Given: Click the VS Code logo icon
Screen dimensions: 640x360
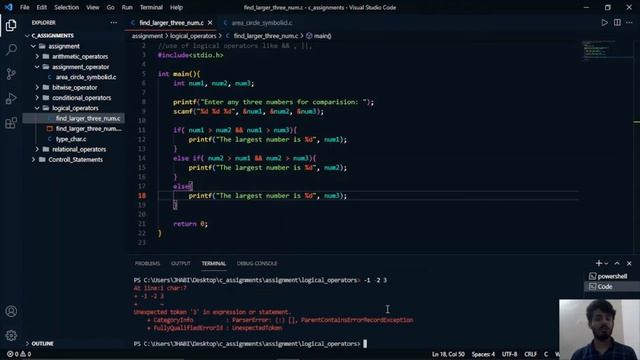Looking at the screenshot, I should click(9, 7).
